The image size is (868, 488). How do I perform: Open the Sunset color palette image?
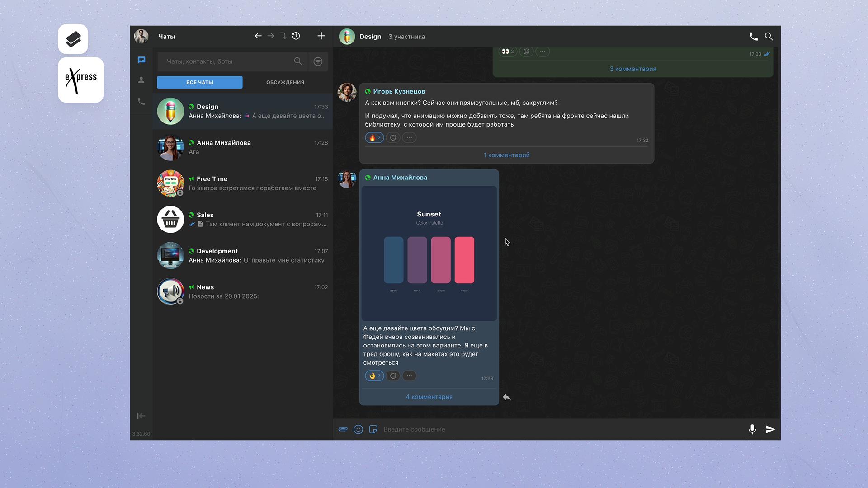429,253
